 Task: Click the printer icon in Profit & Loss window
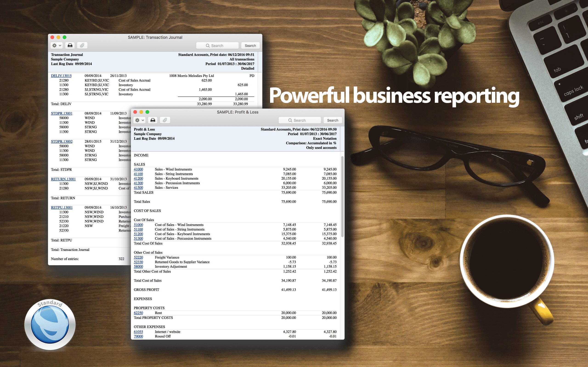click(153, 120)
